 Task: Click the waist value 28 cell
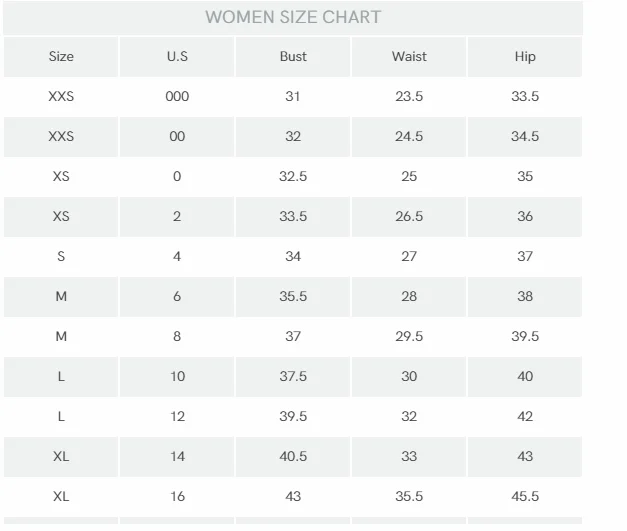[409, 297]
